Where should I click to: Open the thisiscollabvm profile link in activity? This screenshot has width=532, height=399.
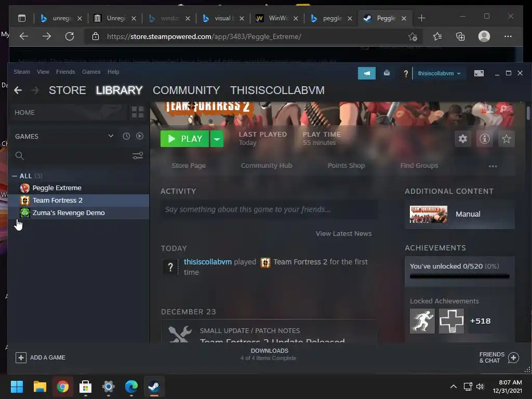click(208, 262)
